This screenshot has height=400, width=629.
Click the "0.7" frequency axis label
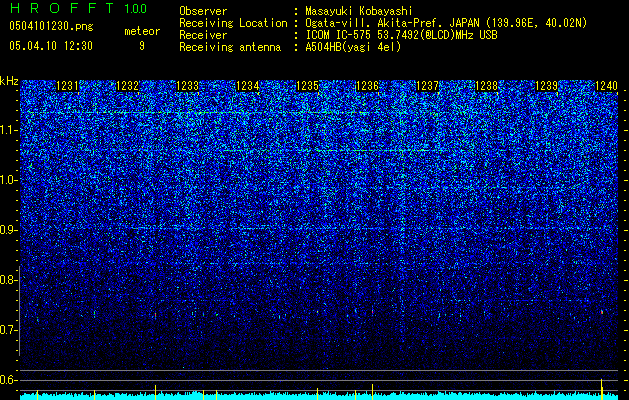[x=9, y=330]
